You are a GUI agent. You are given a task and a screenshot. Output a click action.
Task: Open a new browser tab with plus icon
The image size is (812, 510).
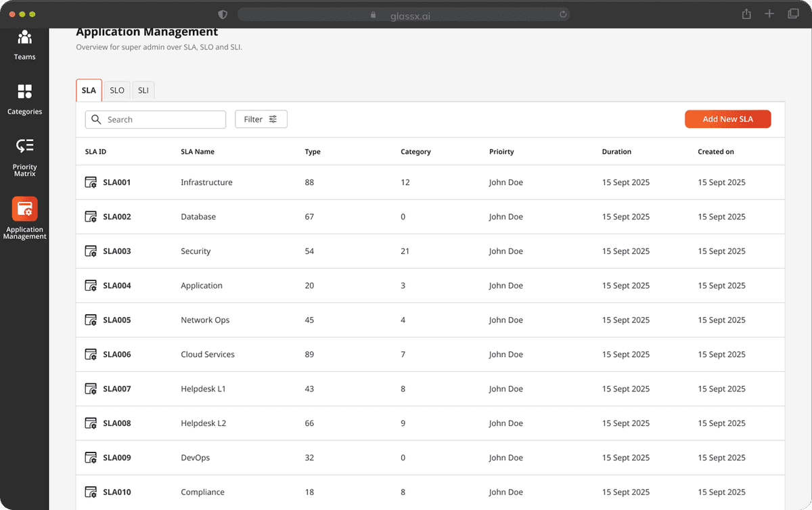pyautogui.click(x=769, y=14)
